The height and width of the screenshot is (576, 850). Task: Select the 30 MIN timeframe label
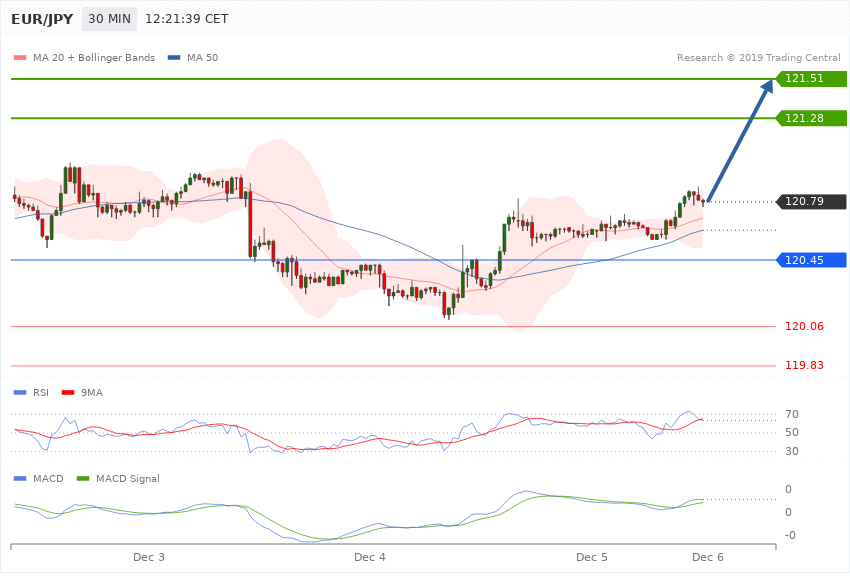[110, 19]
